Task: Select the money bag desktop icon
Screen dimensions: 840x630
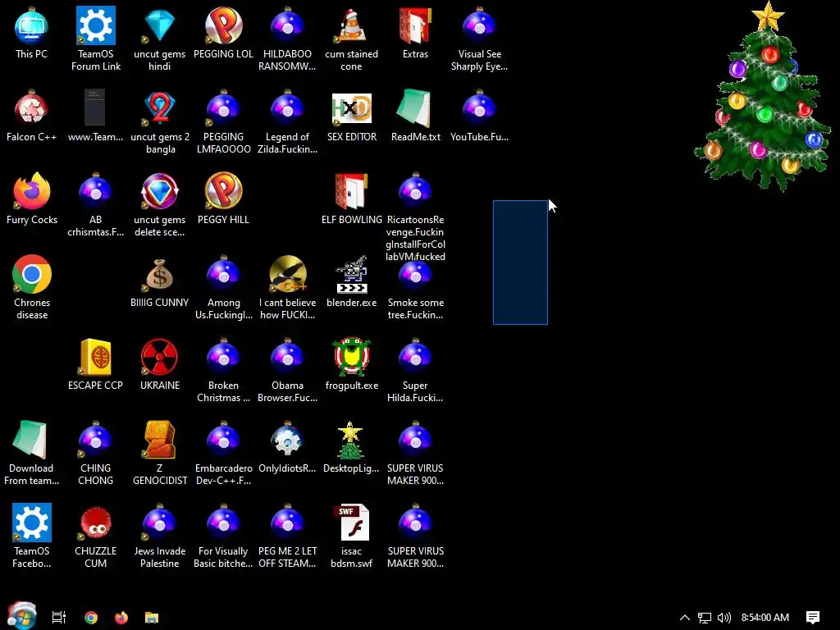Action: coord(160,274)
